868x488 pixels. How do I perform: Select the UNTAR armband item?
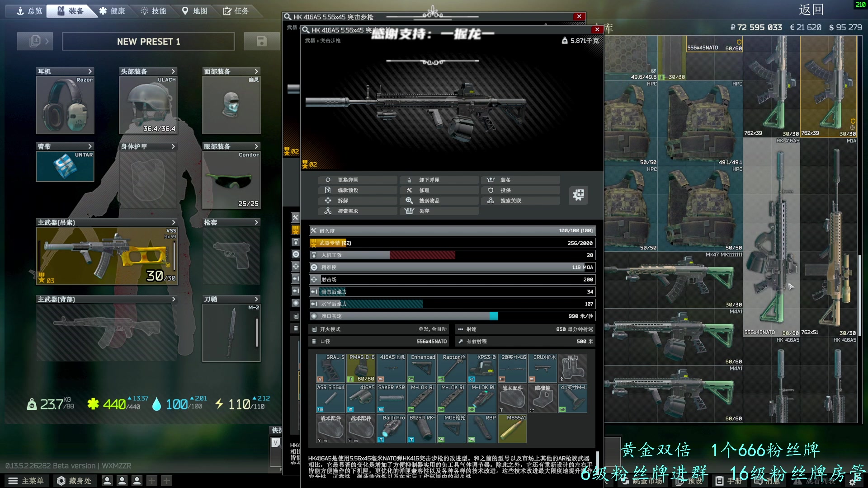[65, 166]
